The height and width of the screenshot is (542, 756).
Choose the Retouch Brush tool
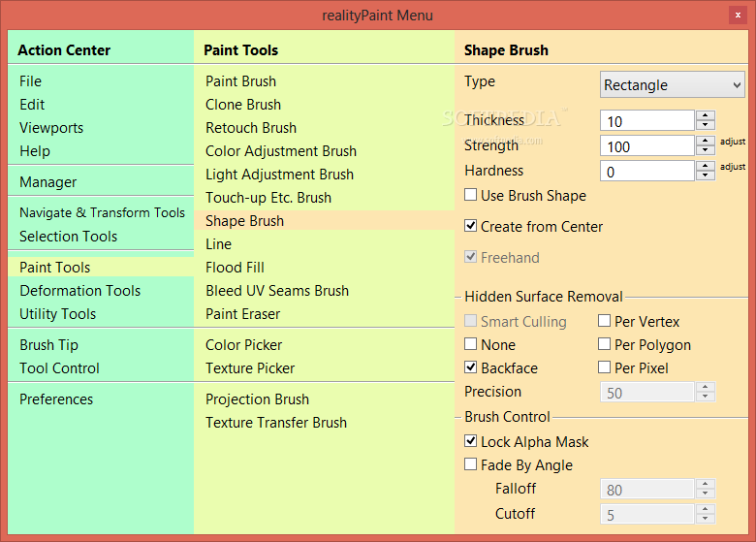[x=251, y=128]
